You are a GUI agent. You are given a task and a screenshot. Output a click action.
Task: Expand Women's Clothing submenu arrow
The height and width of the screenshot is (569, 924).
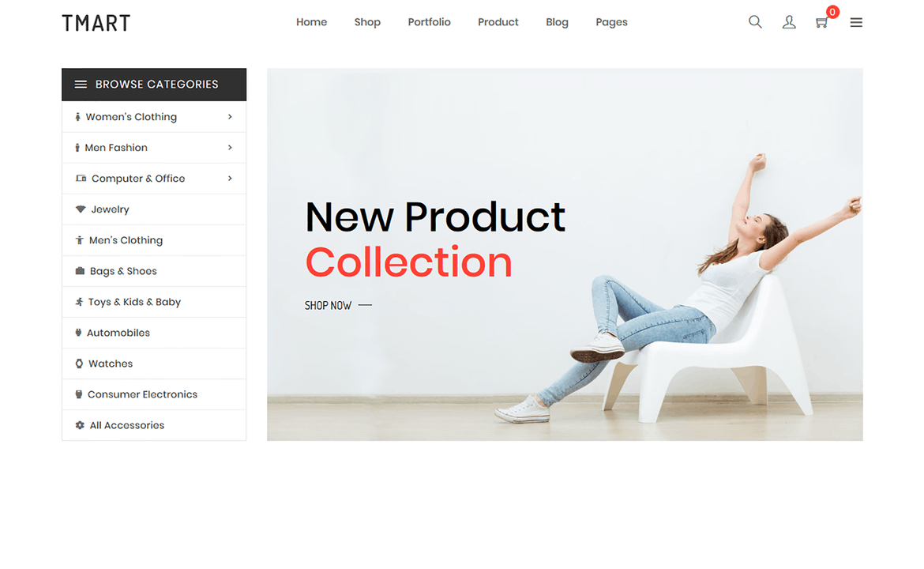point(230,117)
